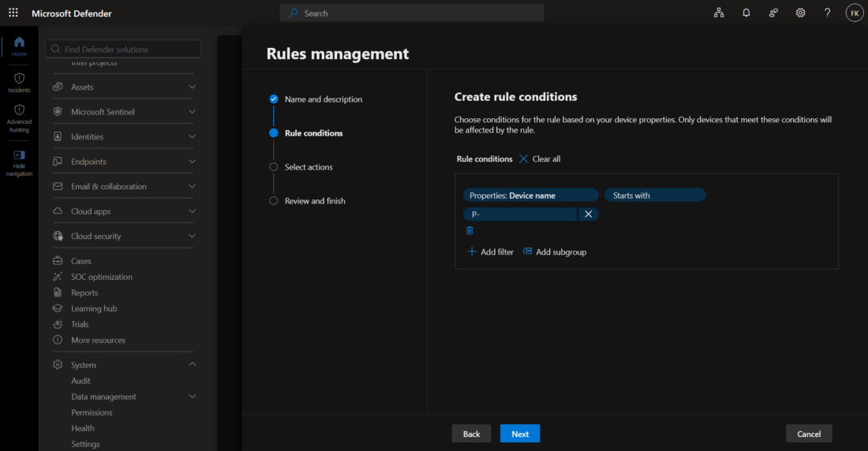Click the Back button

[471, 434]
